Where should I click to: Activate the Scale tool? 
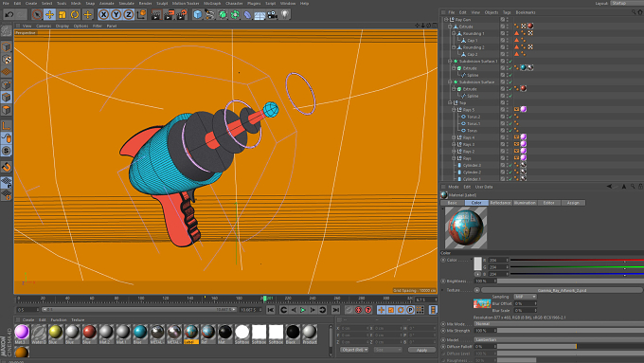tap(62, 15)
